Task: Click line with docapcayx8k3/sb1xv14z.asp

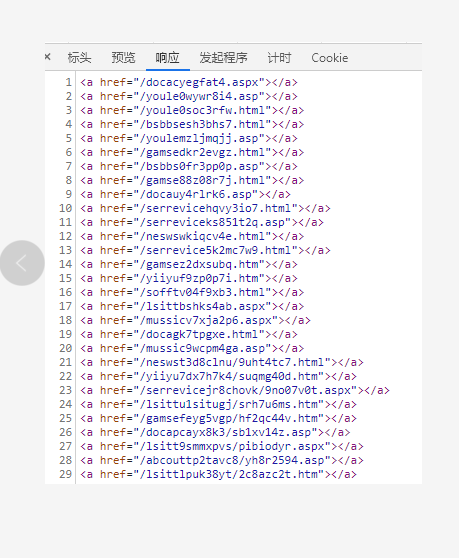Action: click(x=215, y=432)
